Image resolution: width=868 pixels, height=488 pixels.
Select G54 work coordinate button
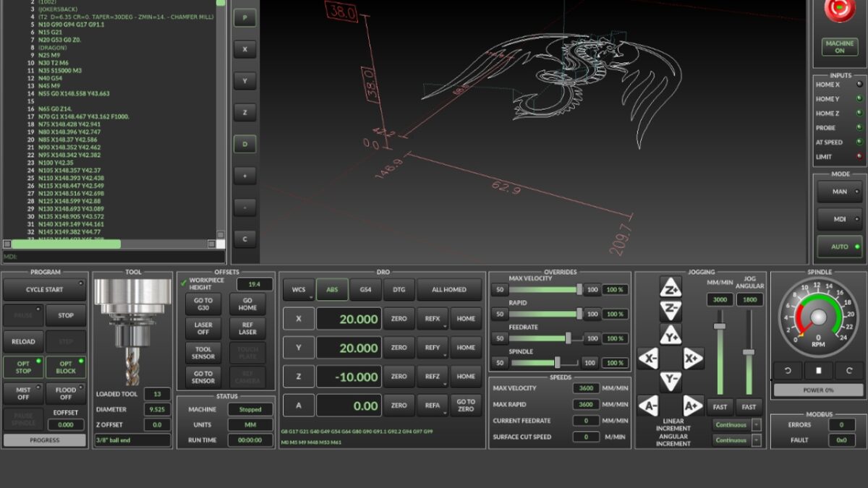365,289
